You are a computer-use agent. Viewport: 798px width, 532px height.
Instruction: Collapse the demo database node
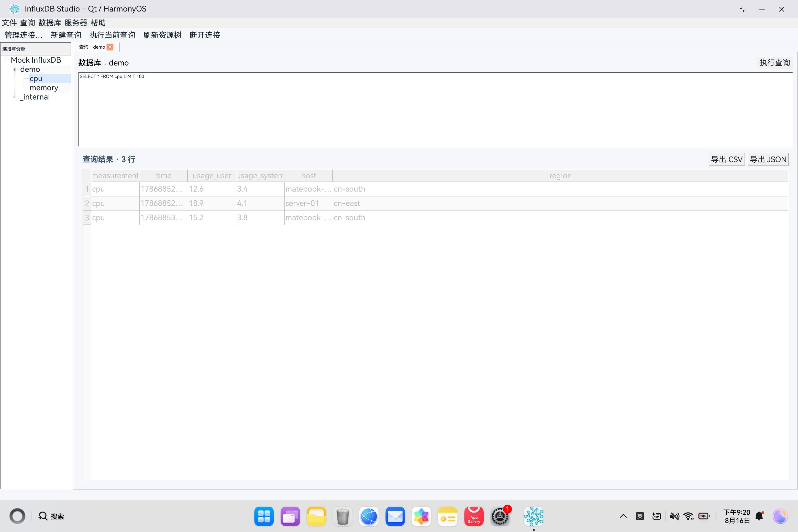click(x=15, y=69)
